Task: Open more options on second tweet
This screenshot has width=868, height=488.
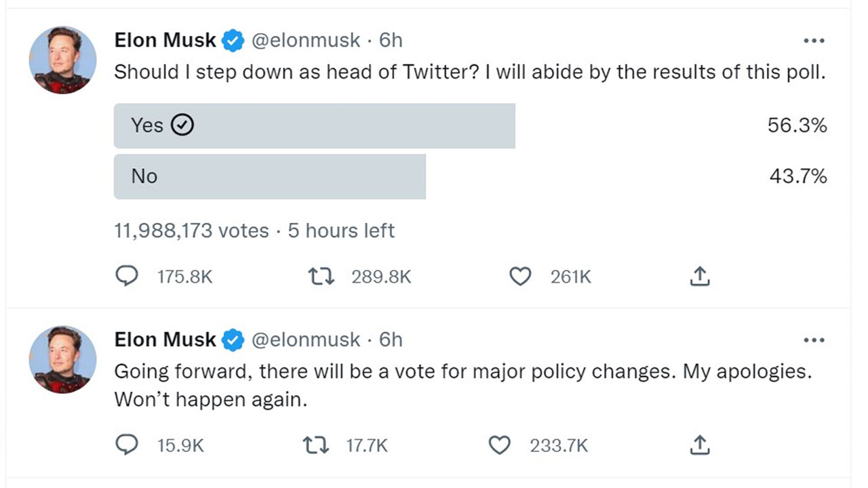Action: coord(813,340)
